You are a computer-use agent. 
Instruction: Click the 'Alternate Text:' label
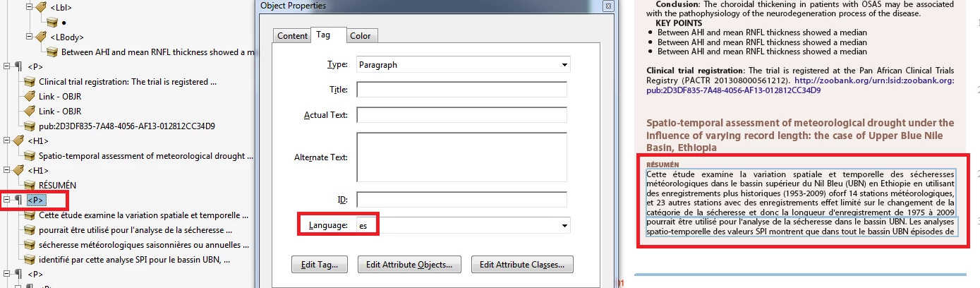point(320,157)
